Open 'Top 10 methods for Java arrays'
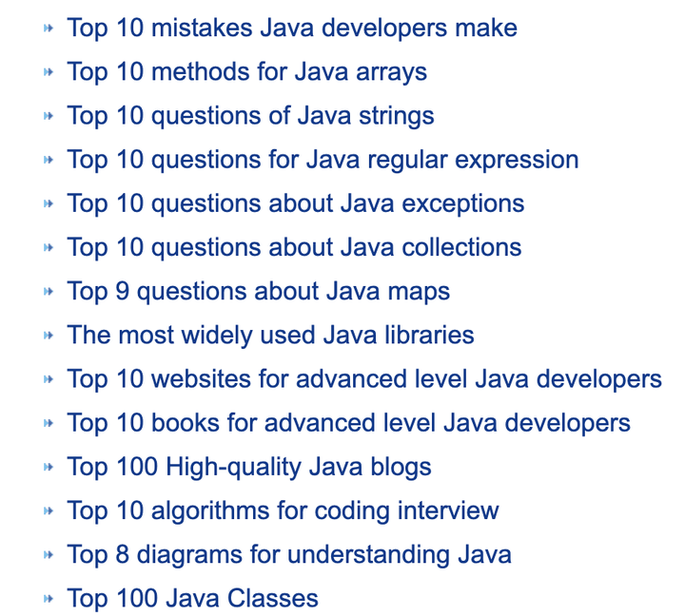685x616 pixels. click(246, 71)
